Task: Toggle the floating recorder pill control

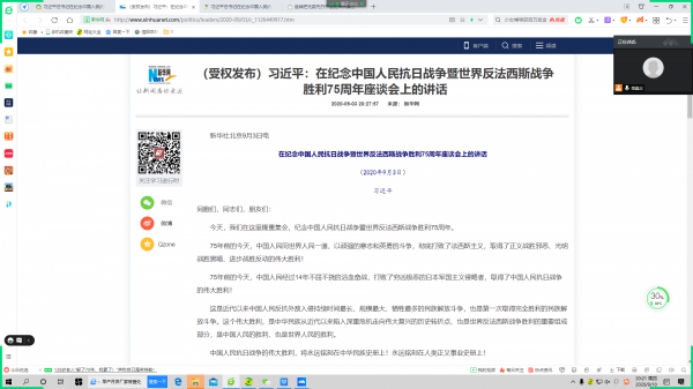Action: (19, 340)
